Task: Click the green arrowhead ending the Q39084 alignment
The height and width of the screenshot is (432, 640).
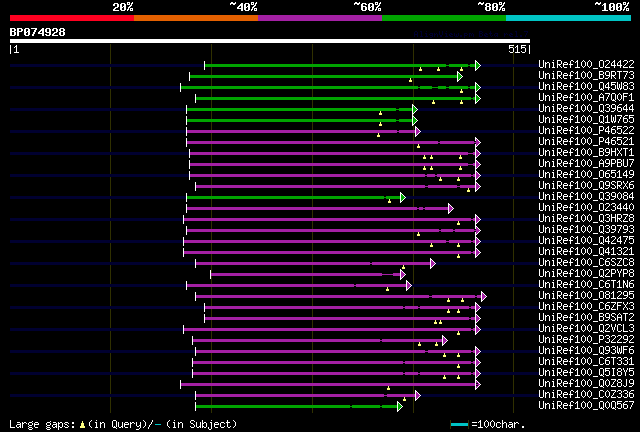Action: click(x=403, y=198)
